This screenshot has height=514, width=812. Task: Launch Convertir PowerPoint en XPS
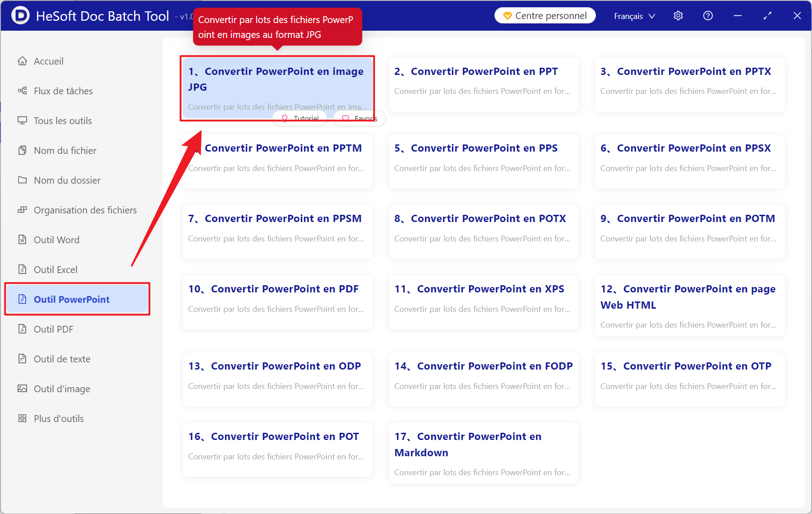tap(484, 302)
